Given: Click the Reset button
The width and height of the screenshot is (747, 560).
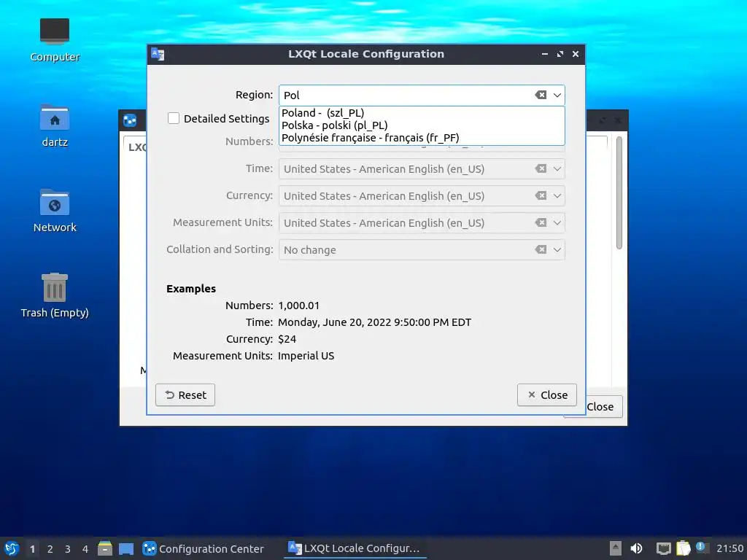Looking at the screenshot, I should [x=185, y=394].
